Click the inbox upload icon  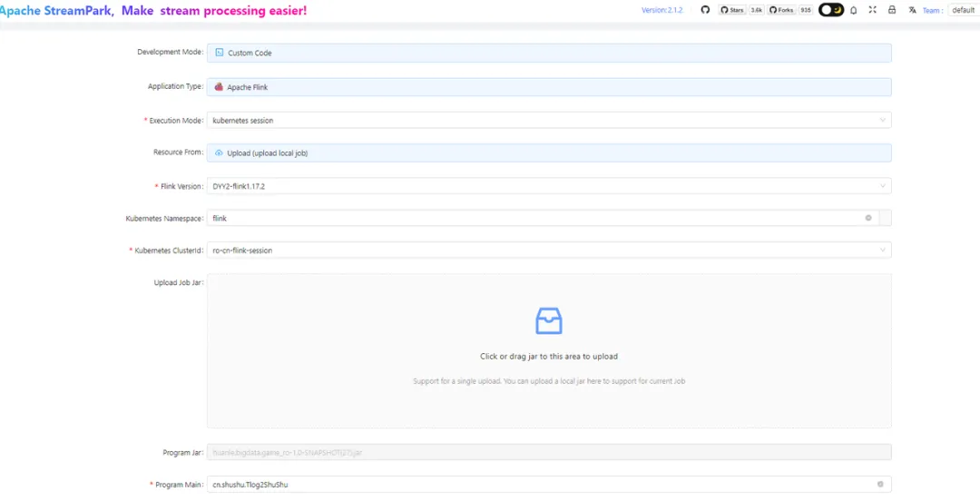pyautogui.click(x=549, y=320)
